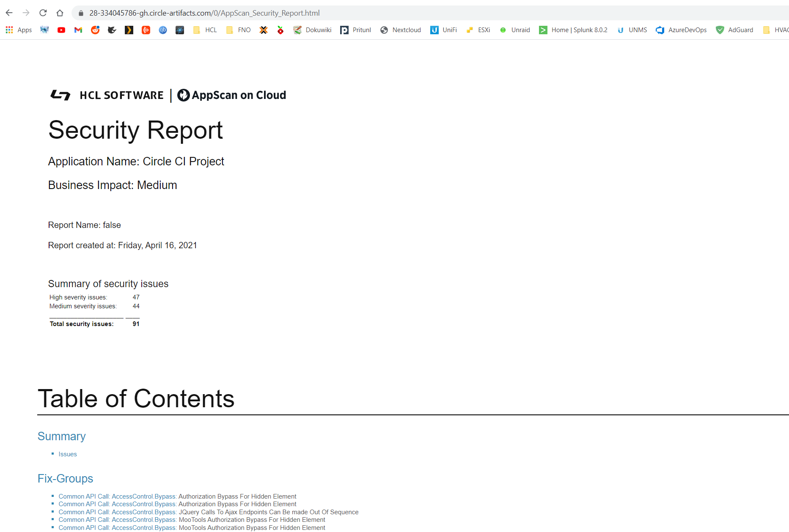
Task: Click the browser forward arrow
Action: pyautogui.click(x=26, y=13)
